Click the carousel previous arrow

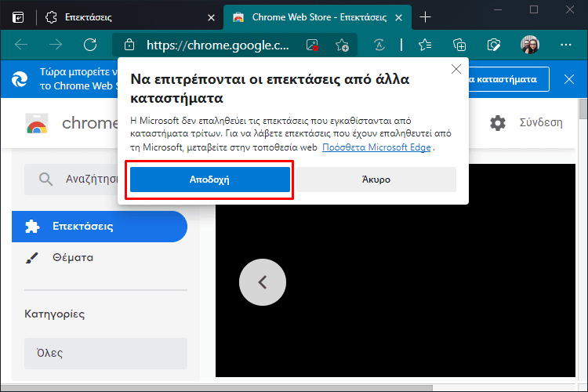pyautogui.click(x=263, y=282)
